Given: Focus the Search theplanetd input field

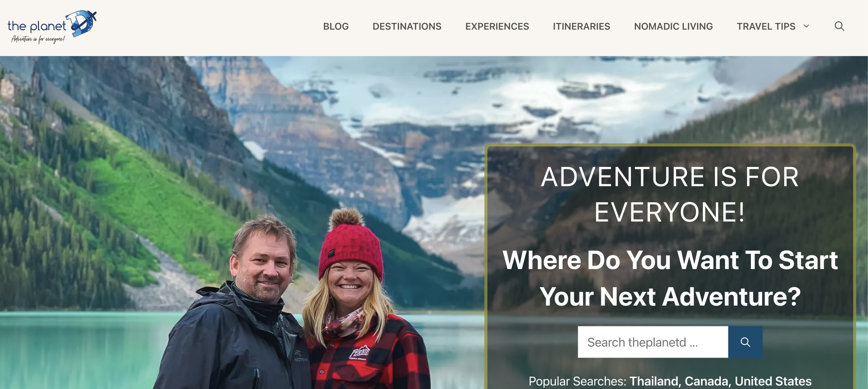Looking at the screenshot, I should 653,342.
